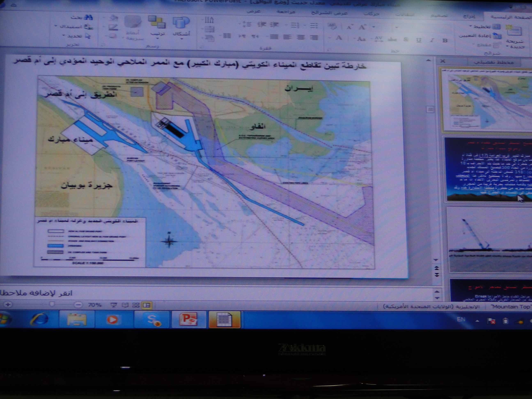This screenshot has width=532, height=399.
Task: Click the EN language indicator in tray
Action: [461, 319]
